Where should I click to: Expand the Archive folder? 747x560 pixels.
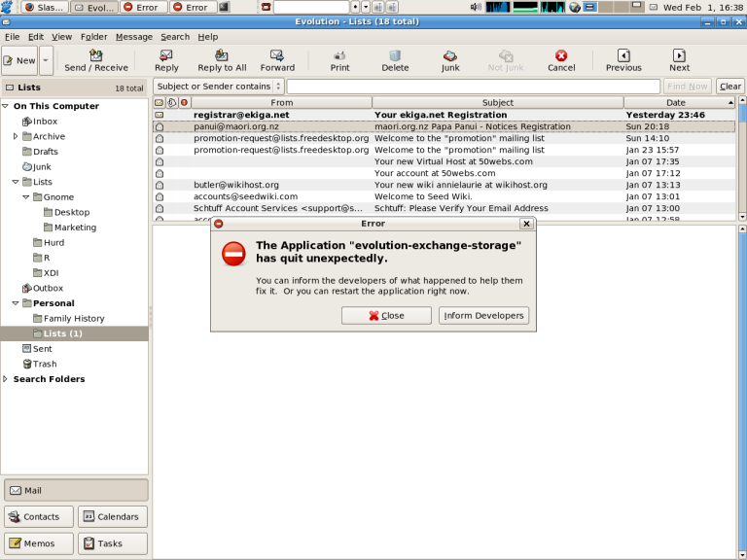click(x=16, y=136)
